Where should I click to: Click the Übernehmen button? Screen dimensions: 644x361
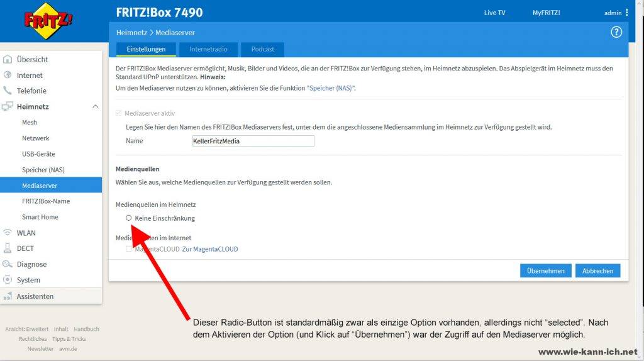coord(545,271)
